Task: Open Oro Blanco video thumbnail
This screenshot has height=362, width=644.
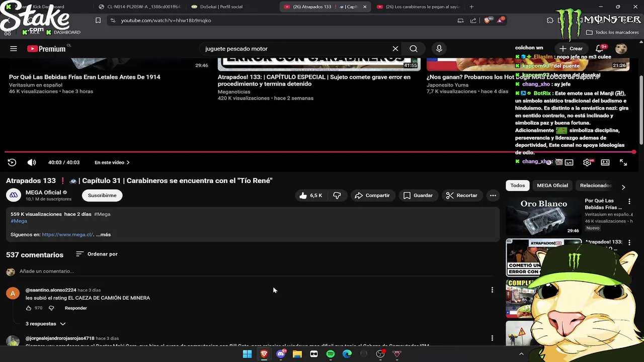Action: 543,216
